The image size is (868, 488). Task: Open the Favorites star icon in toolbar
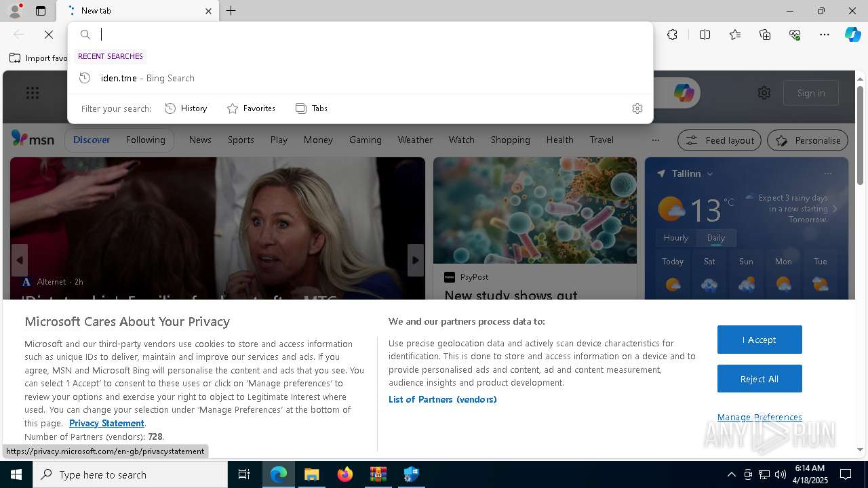pyautogui.click(x=735, y=35)
